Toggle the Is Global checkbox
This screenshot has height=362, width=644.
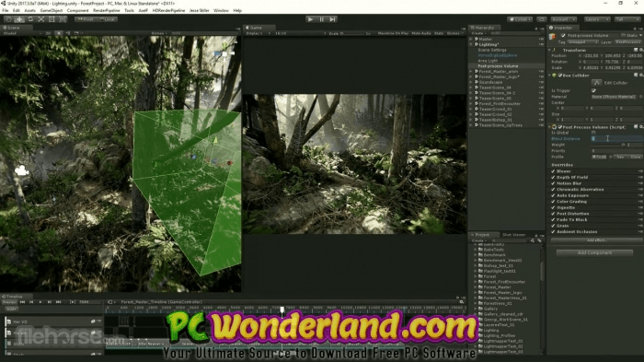593,133
